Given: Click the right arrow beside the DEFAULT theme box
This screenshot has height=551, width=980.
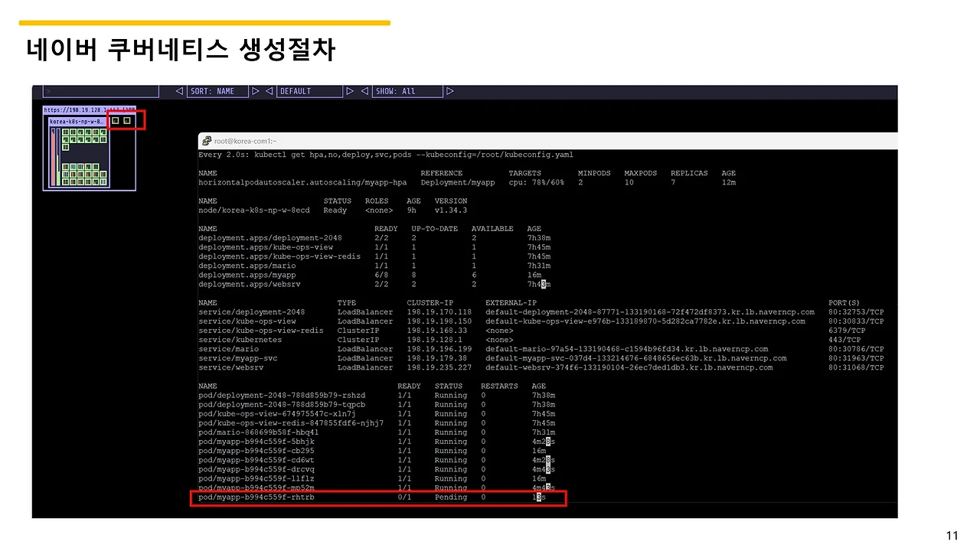Looking at the screenshot, I should (350, 91).
